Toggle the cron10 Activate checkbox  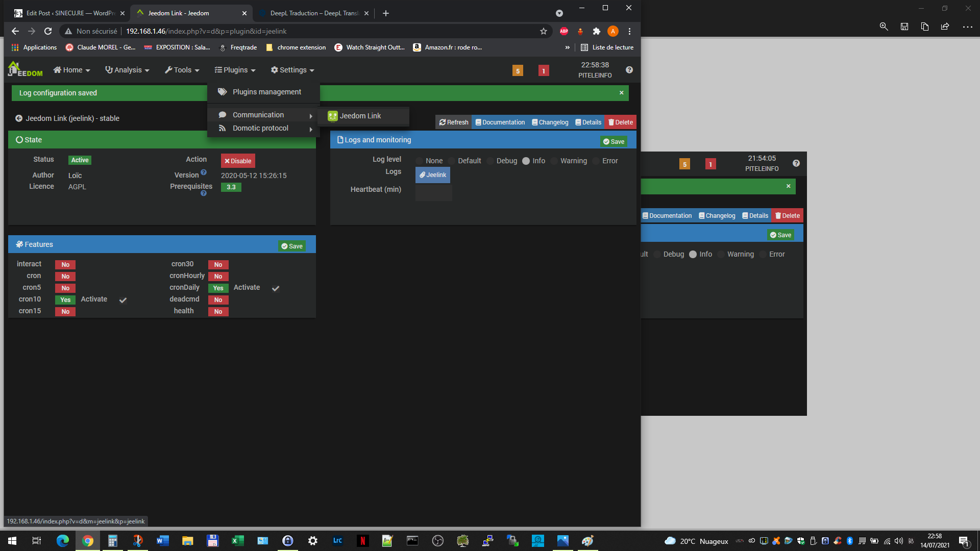[123, 300]
